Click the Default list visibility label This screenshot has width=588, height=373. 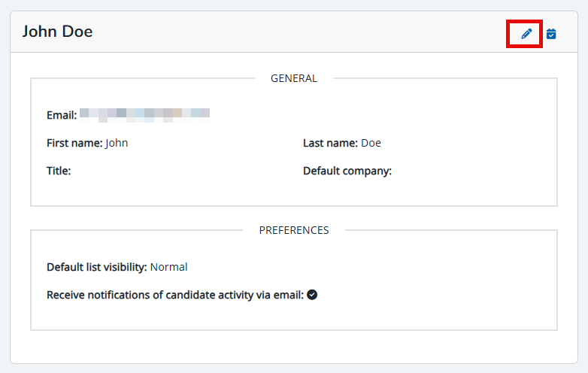click(97, 267)
